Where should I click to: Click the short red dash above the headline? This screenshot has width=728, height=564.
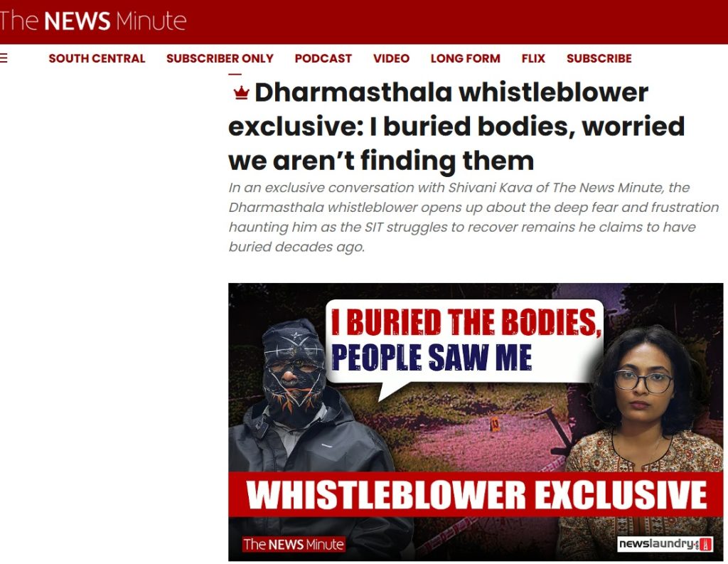[235, 74]
